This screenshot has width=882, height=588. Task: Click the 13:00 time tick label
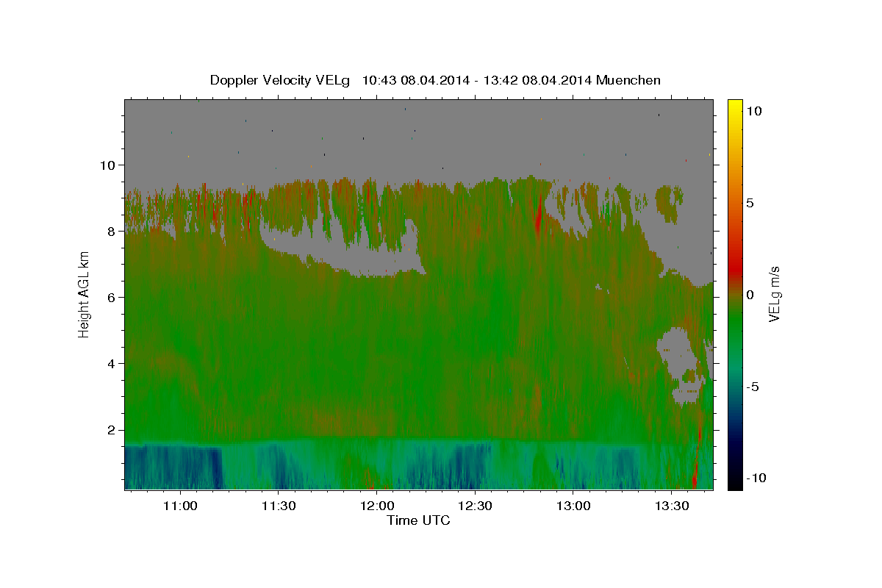point(573,506)
